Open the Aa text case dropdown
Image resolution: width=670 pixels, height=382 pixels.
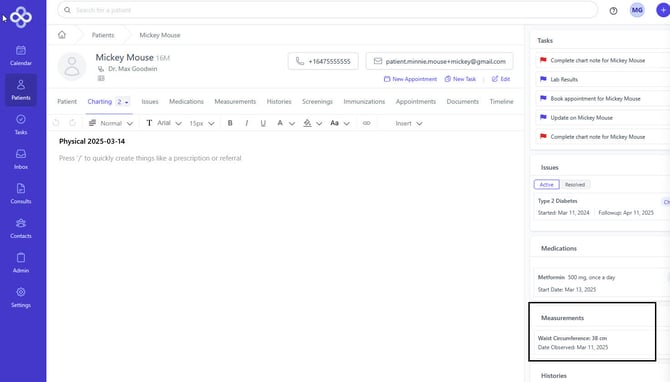click(340, 123)
